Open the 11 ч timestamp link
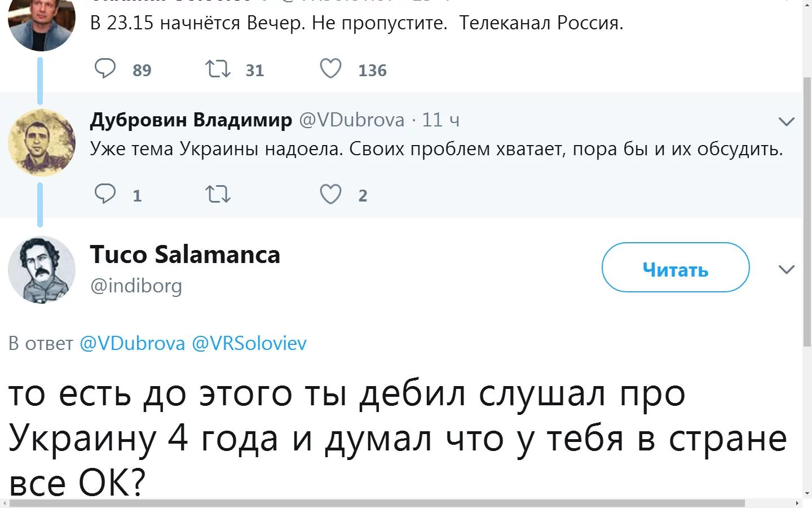This screenshot has width=812, height=508. (440, 120)
